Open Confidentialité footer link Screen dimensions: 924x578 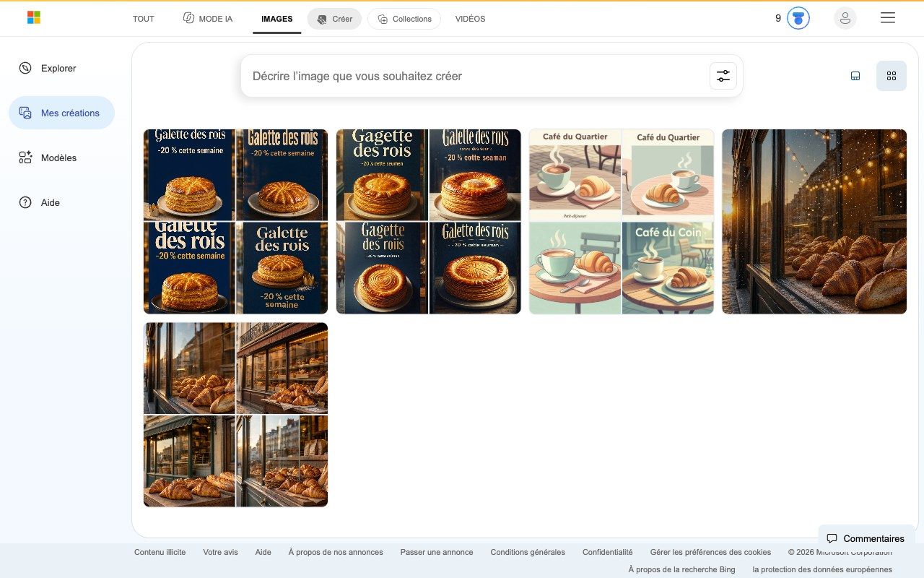608,552
